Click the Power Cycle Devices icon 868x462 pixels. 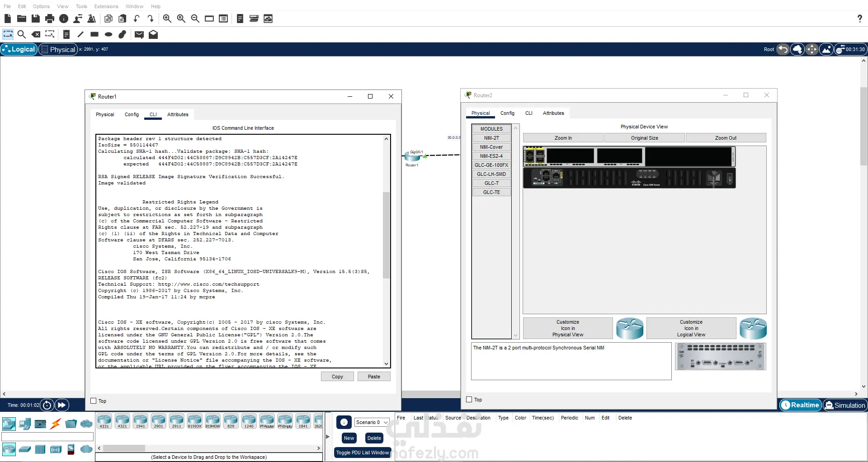[47, 405]
